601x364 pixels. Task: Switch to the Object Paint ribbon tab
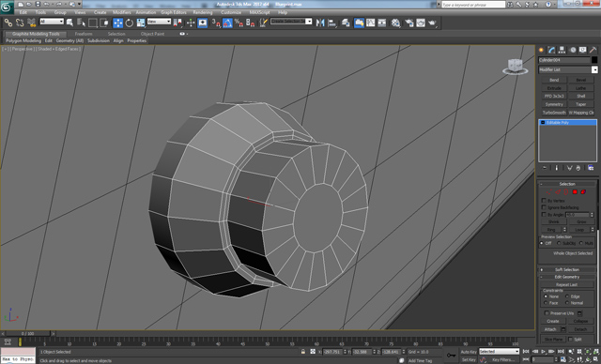(152, 34)
